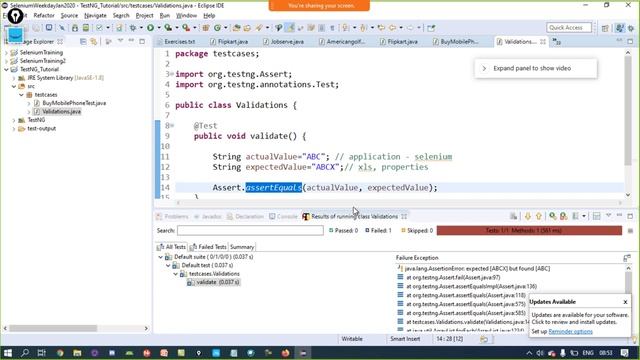Collapse Default suite in results tree

pyautogui.click(x=160, y=257)
